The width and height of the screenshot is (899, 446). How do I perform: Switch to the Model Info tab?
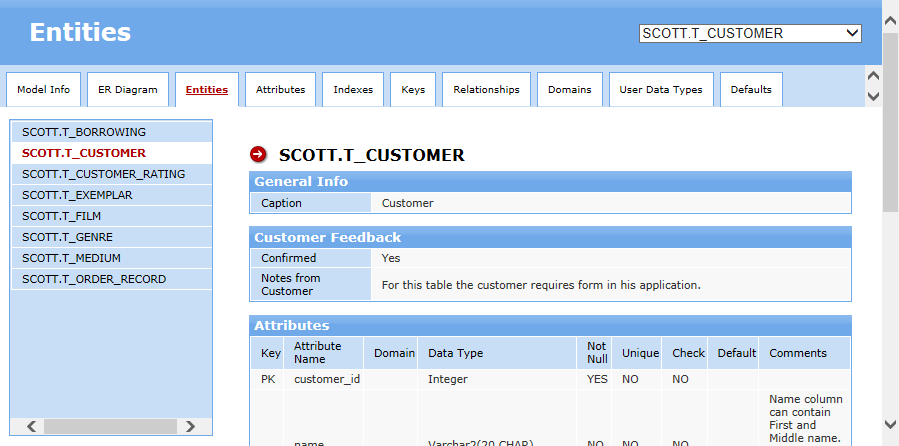click(43, 90)
